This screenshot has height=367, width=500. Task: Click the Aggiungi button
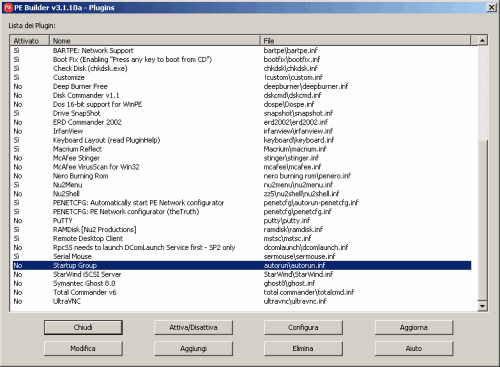coord(193,348)
